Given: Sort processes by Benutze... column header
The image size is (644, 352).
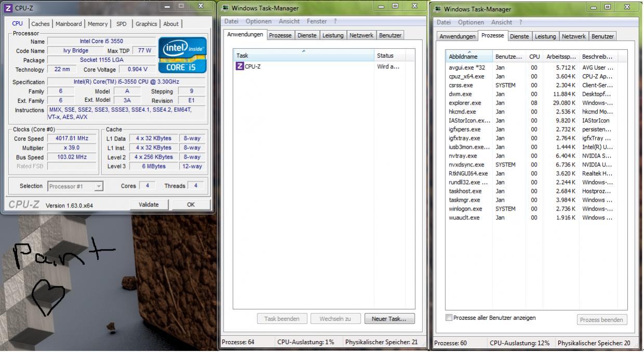Looking at the screenshot, I should click(x=509, y=56).
